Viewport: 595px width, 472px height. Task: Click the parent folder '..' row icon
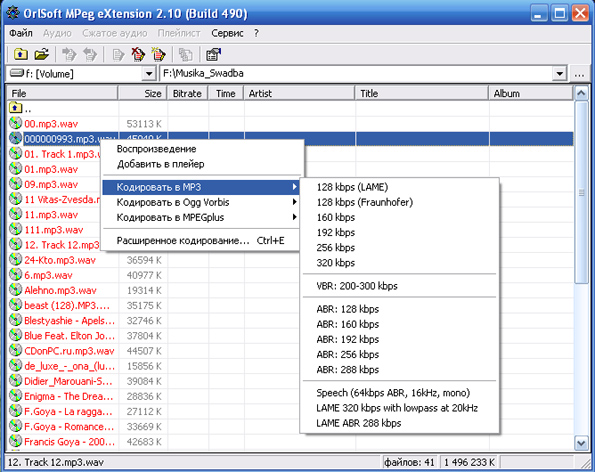coord(15,108)
